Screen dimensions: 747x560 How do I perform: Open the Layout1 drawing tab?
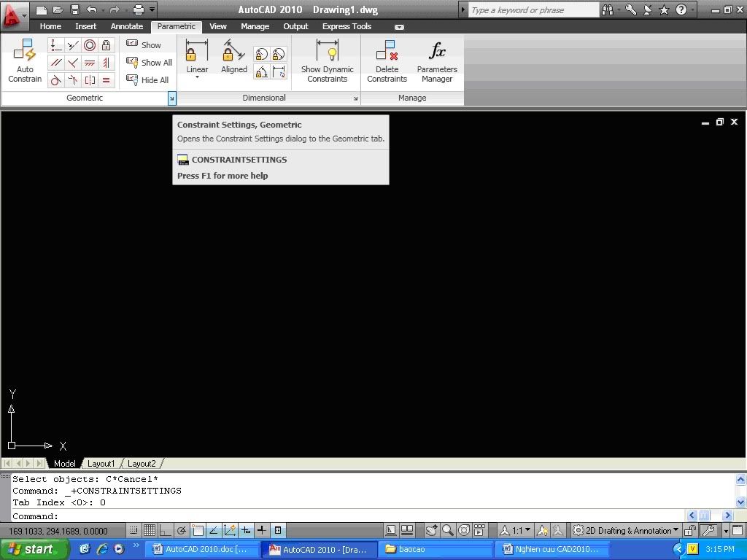[101, 463]
